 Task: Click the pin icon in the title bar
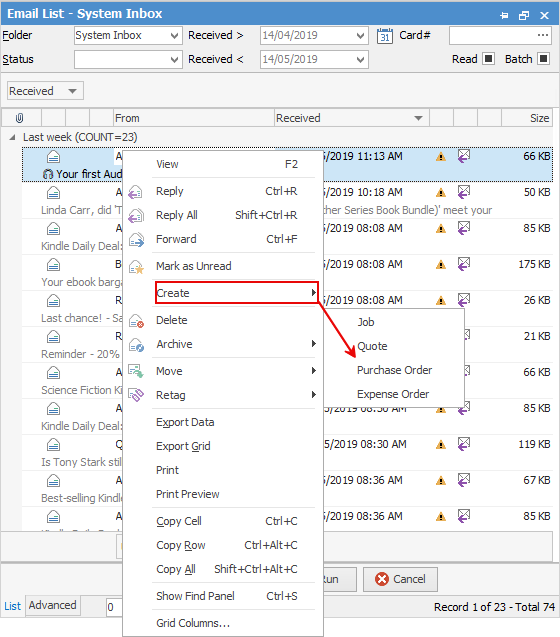504,15
